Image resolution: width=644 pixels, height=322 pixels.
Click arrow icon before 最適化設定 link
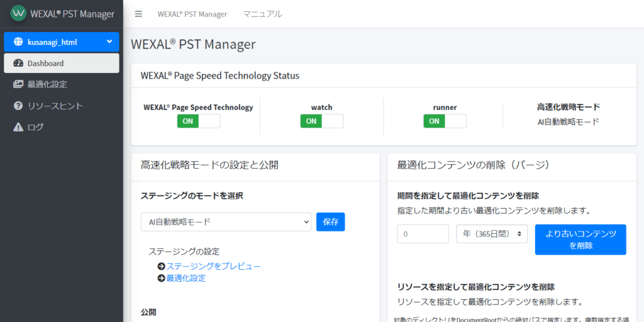(162, 279)
